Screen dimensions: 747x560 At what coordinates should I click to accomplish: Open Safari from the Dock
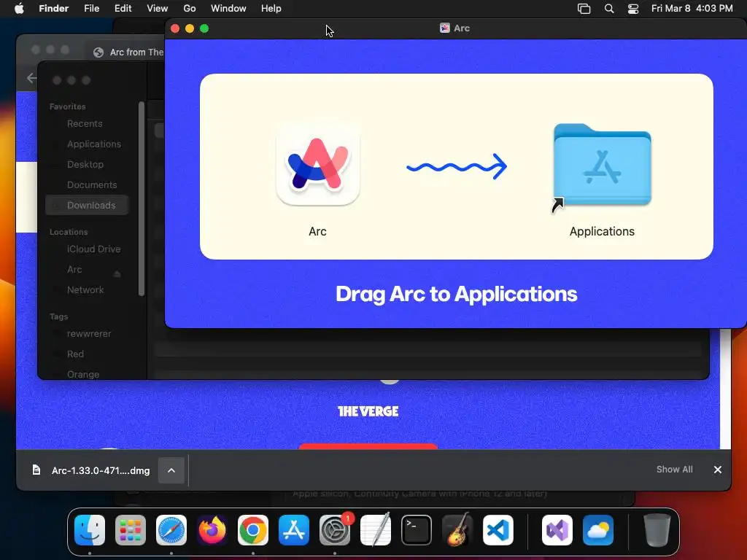pyautogui.click(x=171, y=530)
